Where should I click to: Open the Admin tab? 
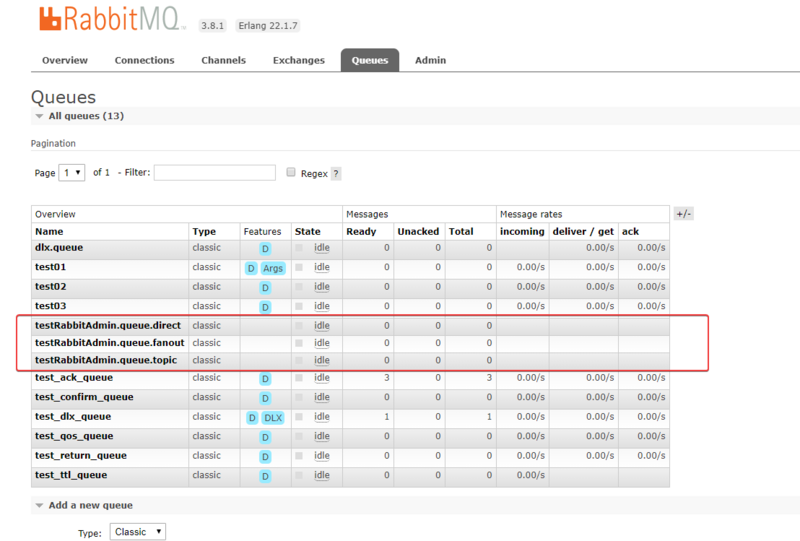[430, 60]
